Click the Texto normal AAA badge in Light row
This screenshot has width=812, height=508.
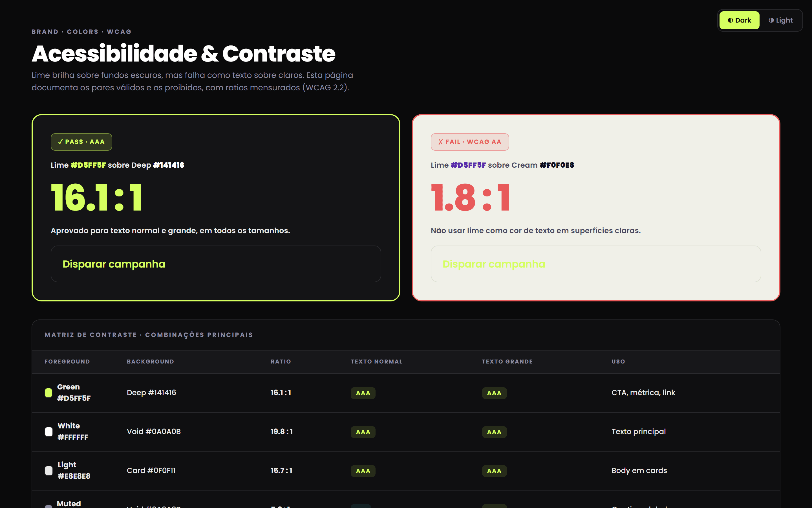click(363, 471)
